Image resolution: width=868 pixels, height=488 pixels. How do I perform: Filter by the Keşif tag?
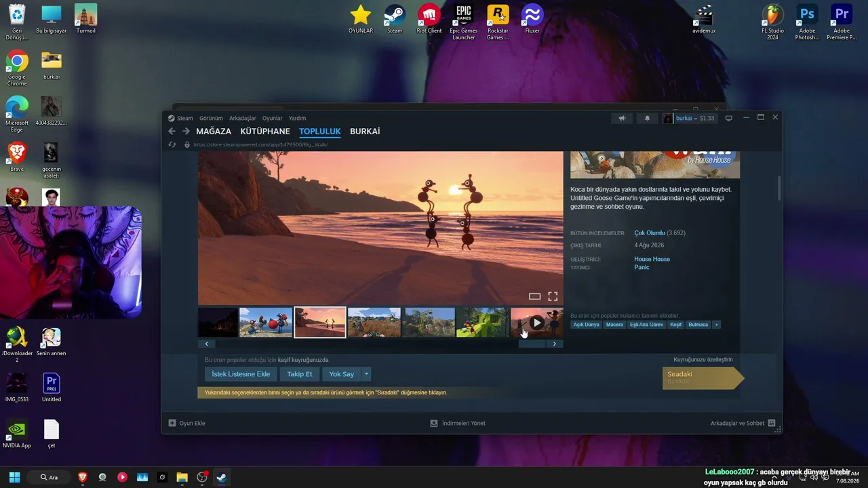click(676, 325)
